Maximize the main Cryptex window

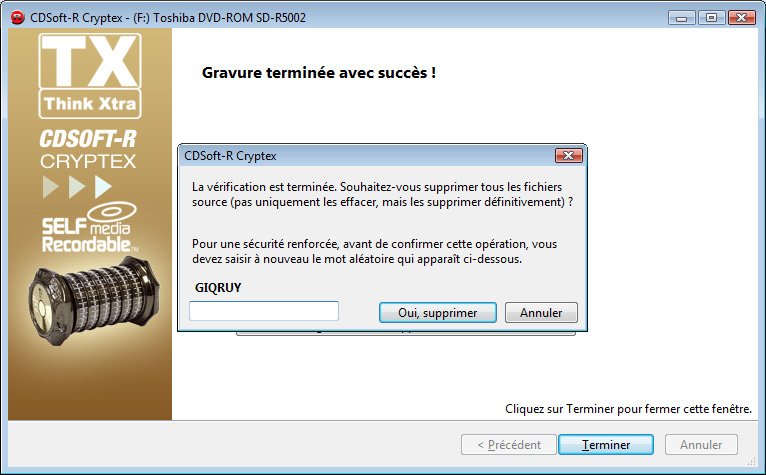(712, 18)
